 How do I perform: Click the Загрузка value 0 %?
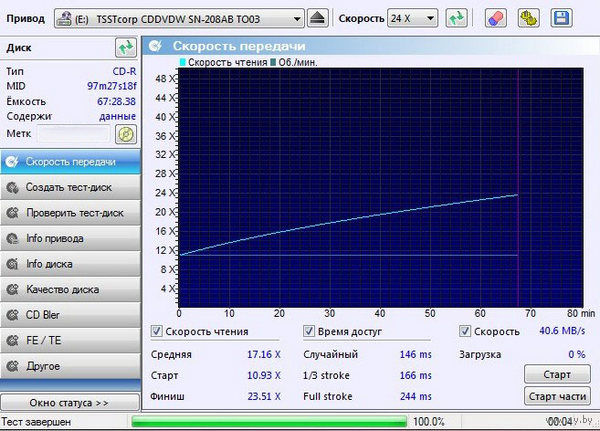tap(577, 354)
